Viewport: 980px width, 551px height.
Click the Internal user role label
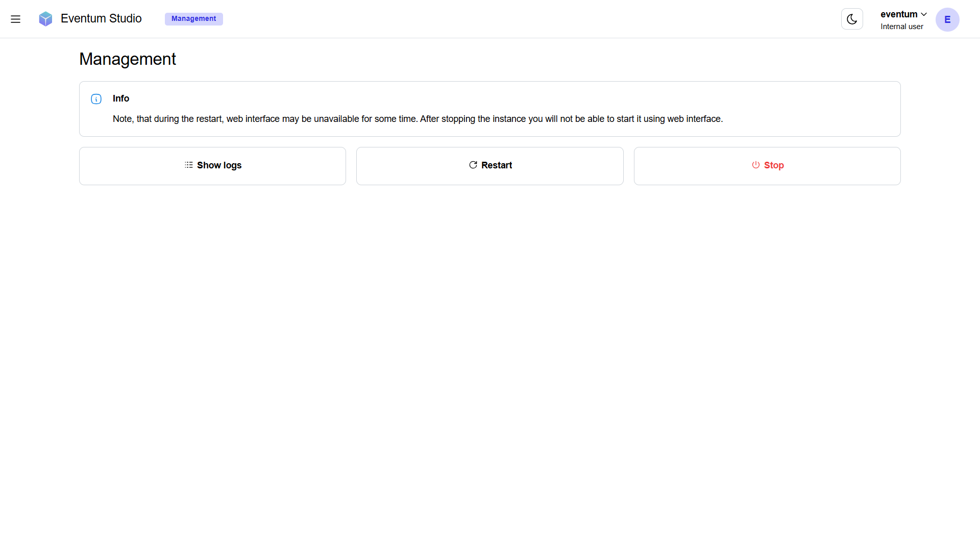point(901,27)
